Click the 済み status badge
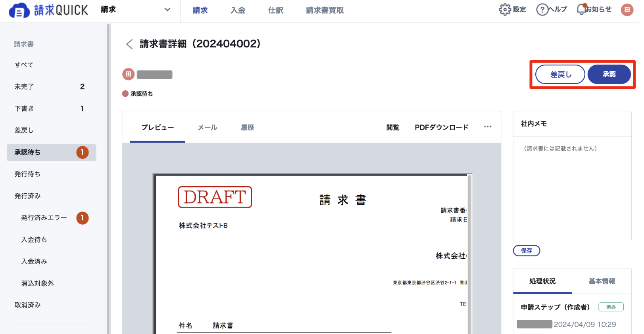 click(x=611, y=307)
